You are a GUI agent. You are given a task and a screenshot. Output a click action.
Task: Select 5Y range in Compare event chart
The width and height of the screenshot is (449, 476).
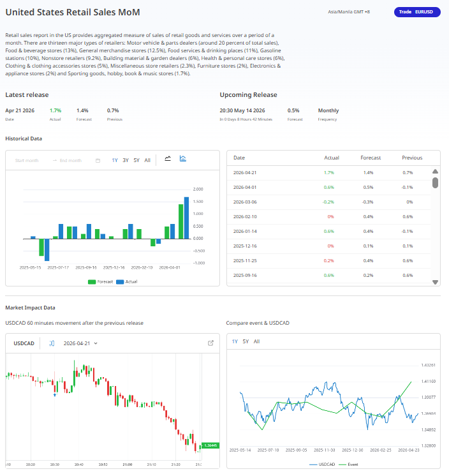point(246,341)
